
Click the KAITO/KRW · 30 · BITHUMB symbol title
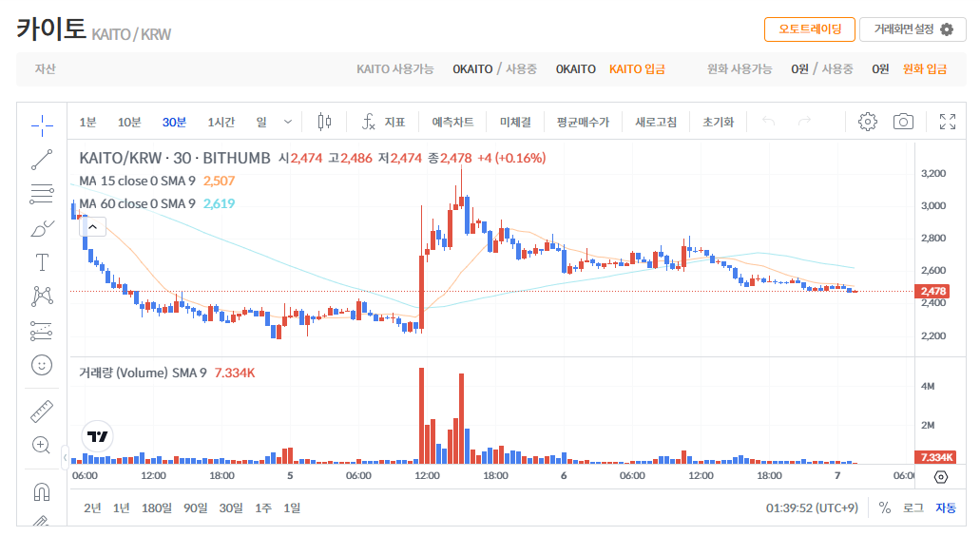click(174, 158)
